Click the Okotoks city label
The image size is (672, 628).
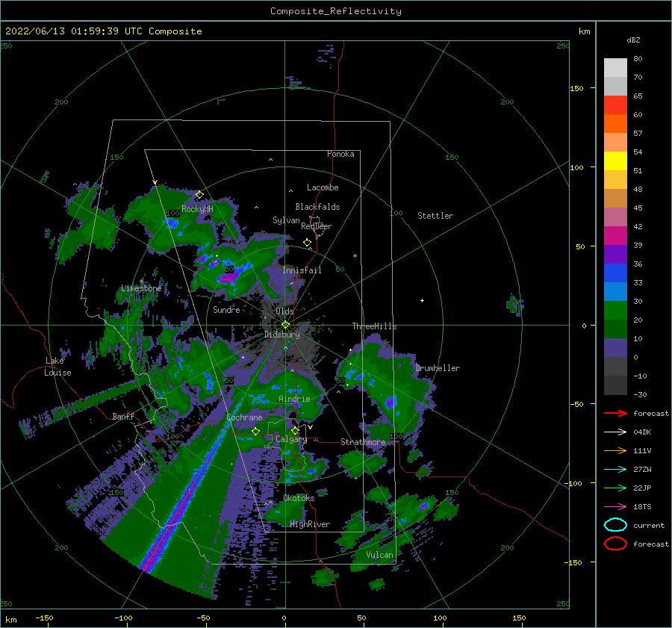[299, 497]
